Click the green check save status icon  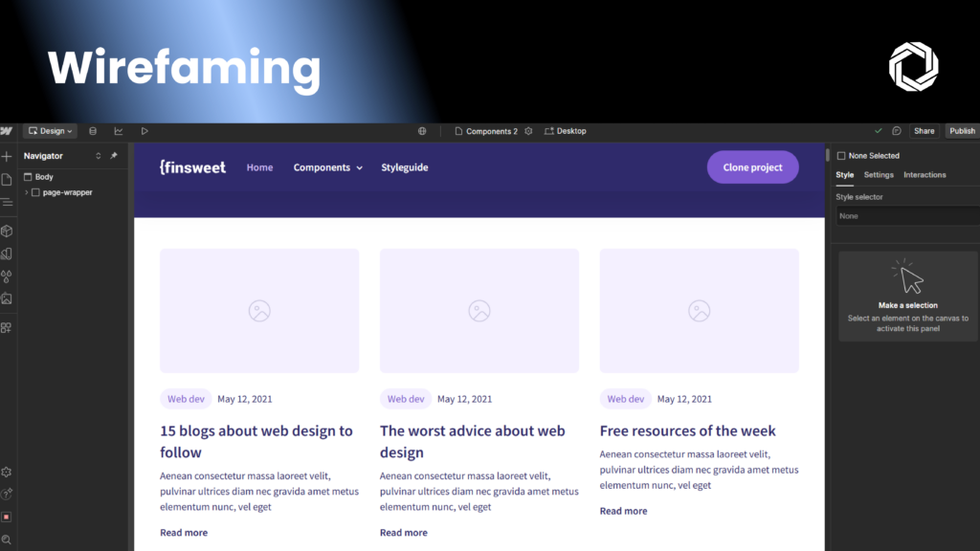tap(879, 131)
